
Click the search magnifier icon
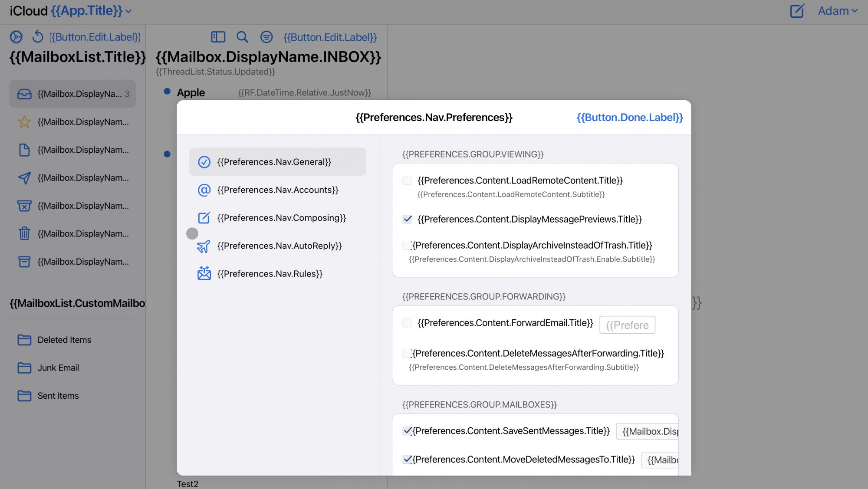click(x=242, y=37)
